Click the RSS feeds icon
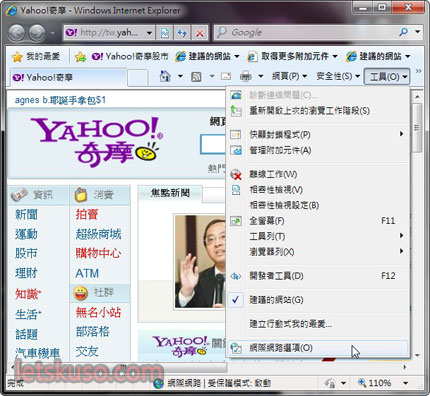 (196, 77)
